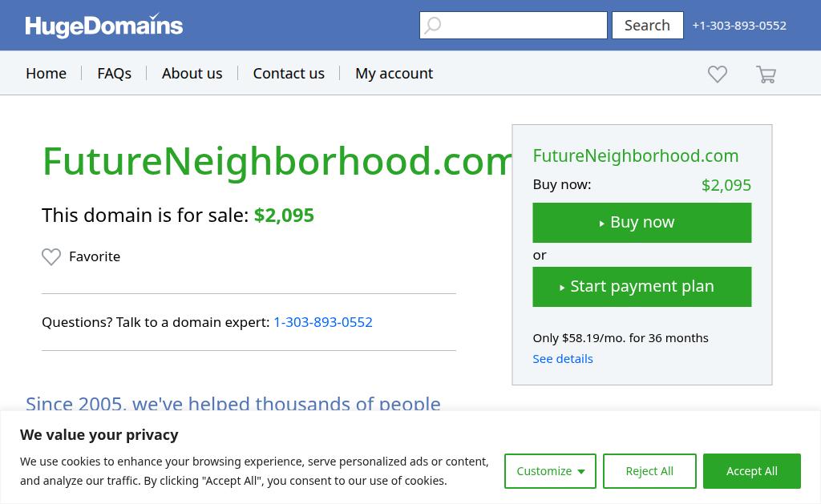Click the green Buy now button
Viewport: 821px width, 504px height.
(x=642, y=223)
